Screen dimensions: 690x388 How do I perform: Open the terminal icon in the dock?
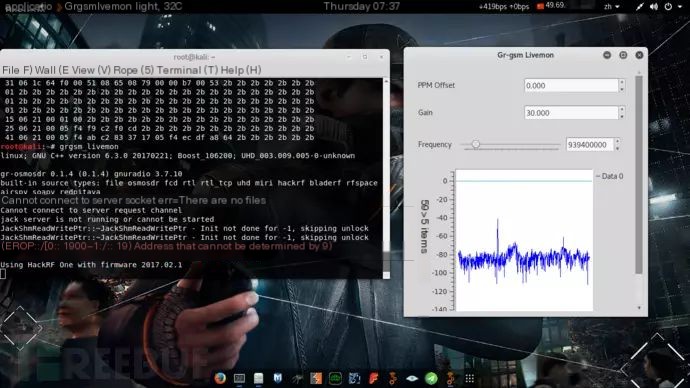239,378
